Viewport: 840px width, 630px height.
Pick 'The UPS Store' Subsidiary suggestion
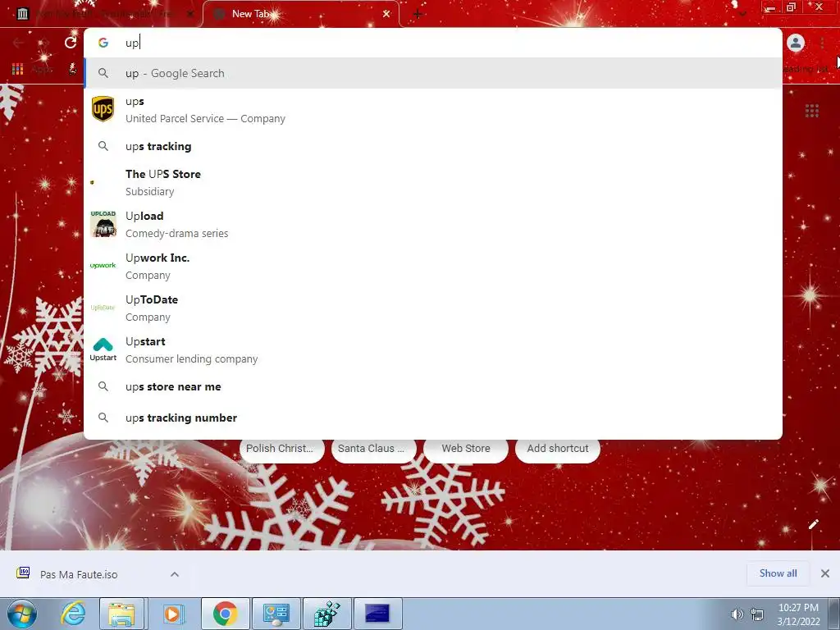(433, 183)
